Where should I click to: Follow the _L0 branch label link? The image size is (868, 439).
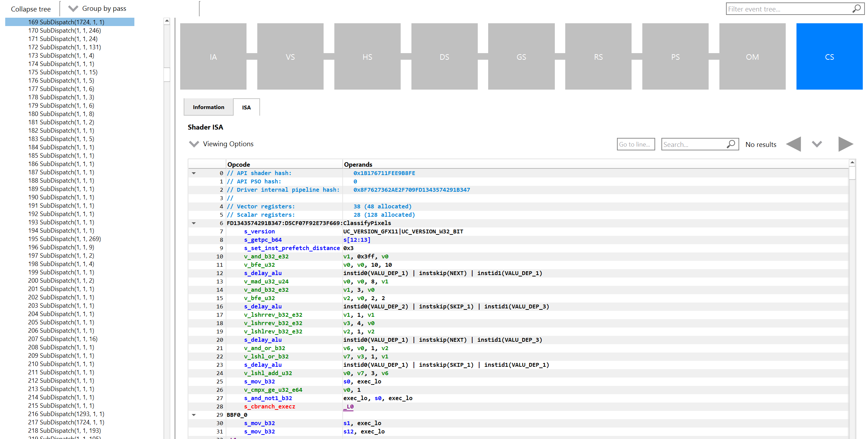pyautogui.click(x=348, y=406)
